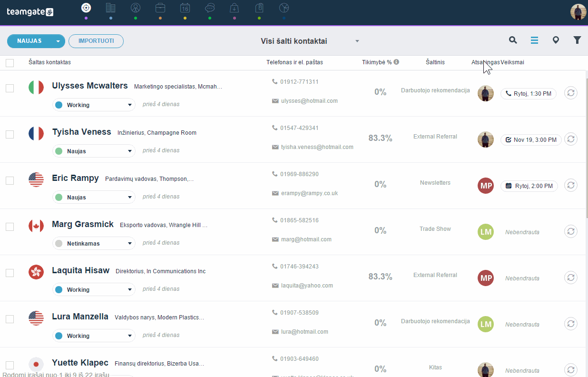Open the conversations chat bubble icon

coord(210,8)
